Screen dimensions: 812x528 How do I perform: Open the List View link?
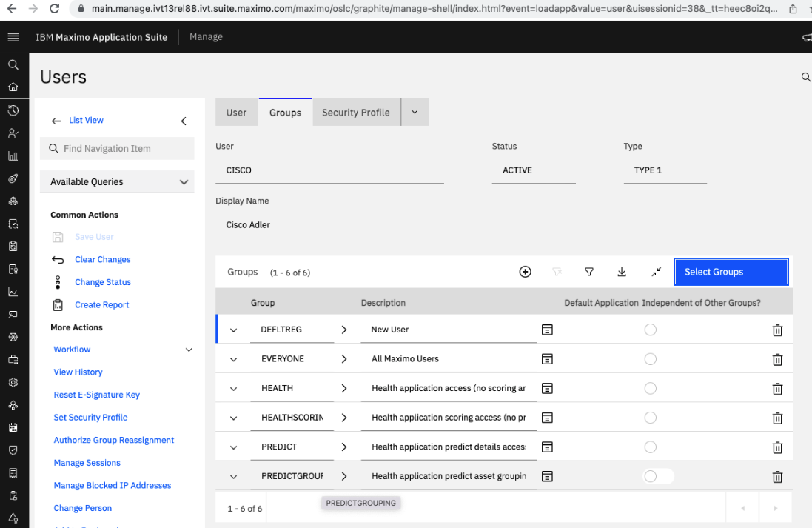tap(86, 120)
